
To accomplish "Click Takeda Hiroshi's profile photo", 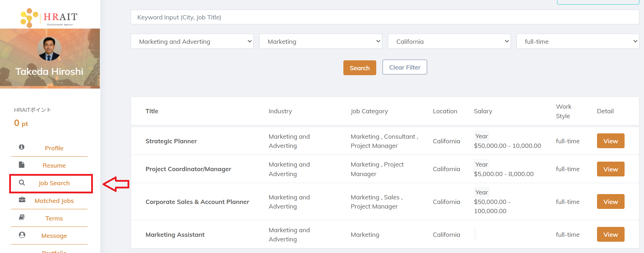I will (x=49, y=49).
